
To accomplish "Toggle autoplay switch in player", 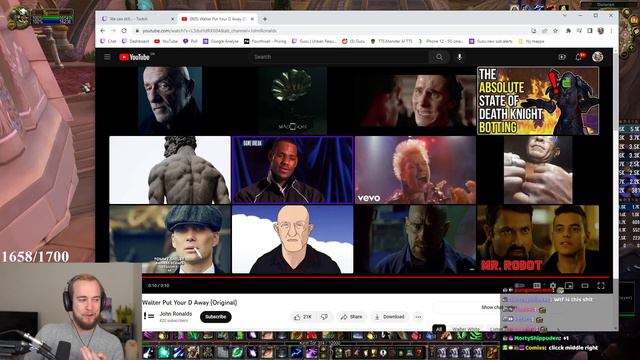I will point(519,286).
